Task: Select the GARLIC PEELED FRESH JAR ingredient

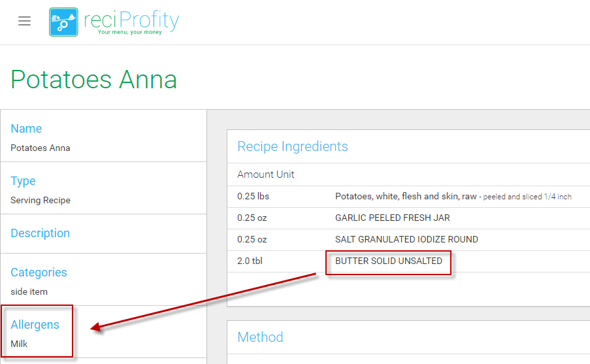Action: 392,218
